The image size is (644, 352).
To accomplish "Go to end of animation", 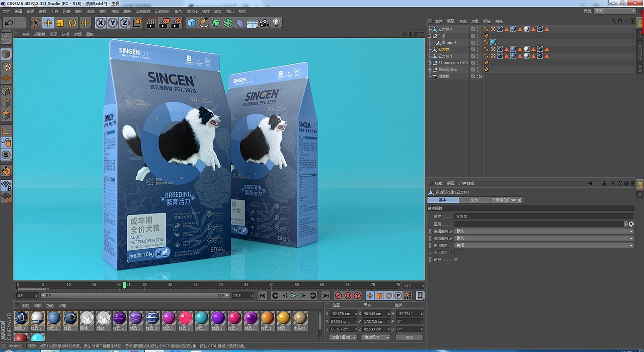I will (326, 296).
